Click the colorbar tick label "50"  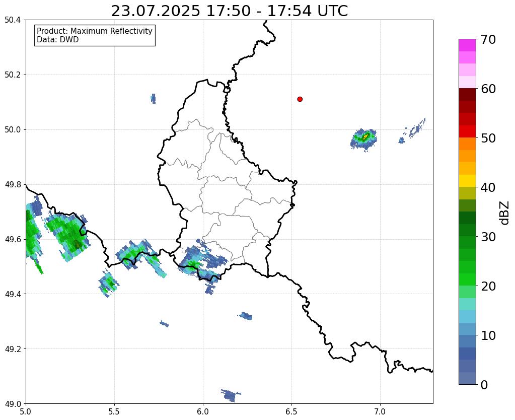[x=488, y=138]
